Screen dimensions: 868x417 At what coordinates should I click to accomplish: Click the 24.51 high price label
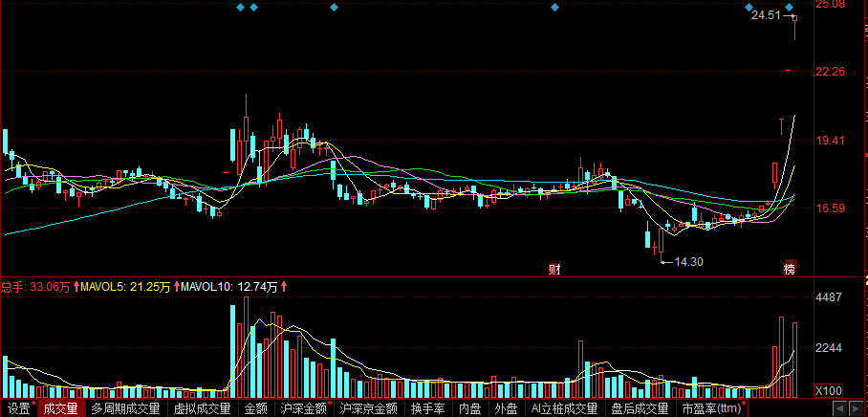(x=765, y=15)
